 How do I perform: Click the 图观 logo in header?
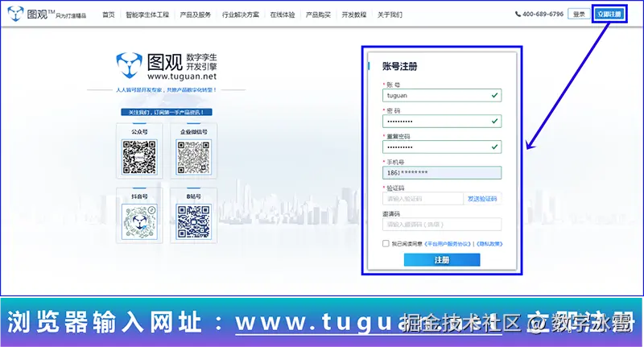tap(47, 14)
